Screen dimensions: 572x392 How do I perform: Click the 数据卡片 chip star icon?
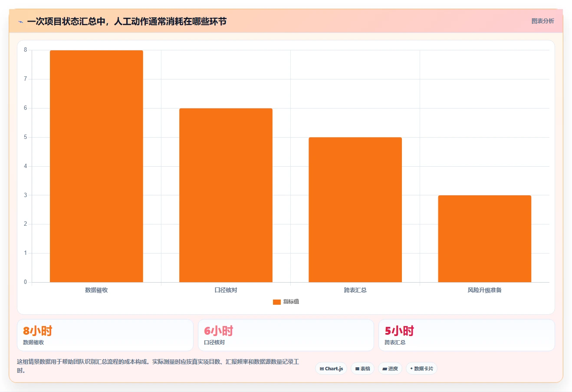(x=411, y=369)
